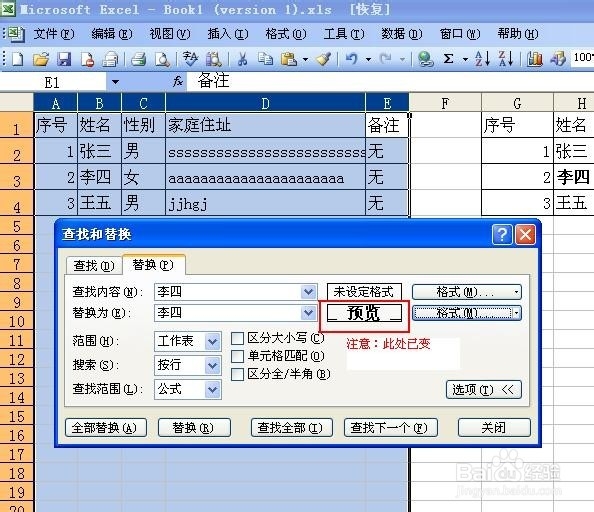Screen dimensions: 594x512
Task: Select the 替换(P) tab
Action: 153,264
